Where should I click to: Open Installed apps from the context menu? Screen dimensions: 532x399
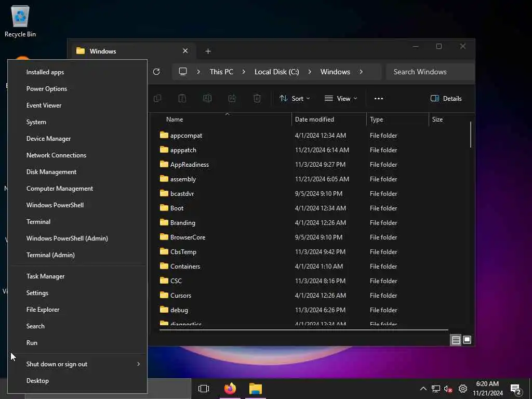[x=77, y=72]
